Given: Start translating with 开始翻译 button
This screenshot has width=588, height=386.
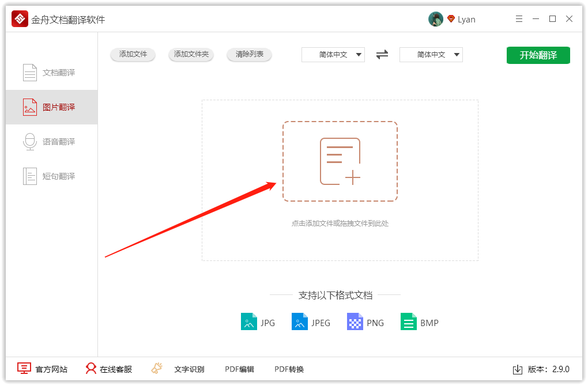Looking at the screenshot, I should coord(538,55).
